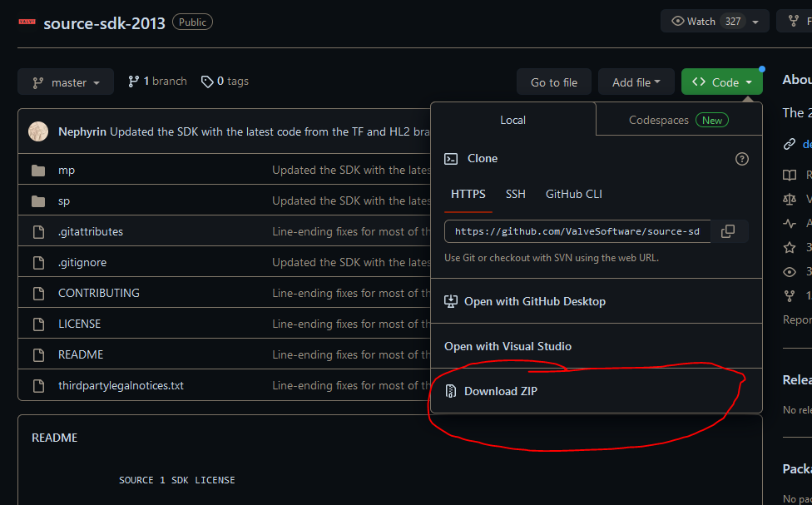Copy the HTTPS clone URL to clipboard

pyautogui.click(x=727, y=231)
